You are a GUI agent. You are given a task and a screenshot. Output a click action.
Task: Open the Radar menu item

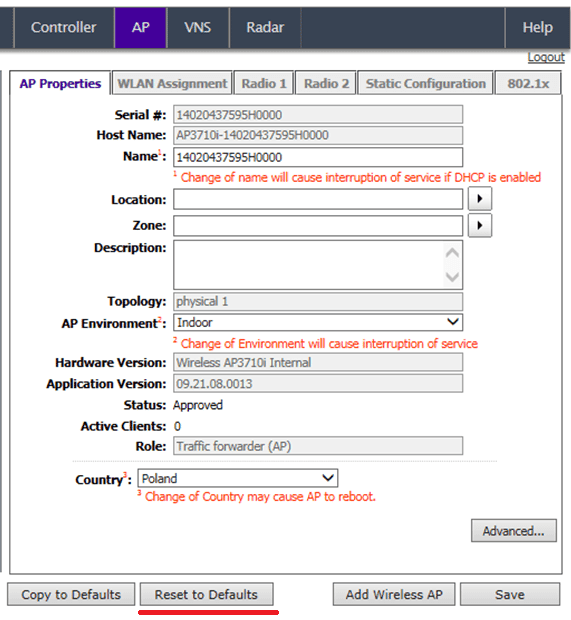click(265, 27)
